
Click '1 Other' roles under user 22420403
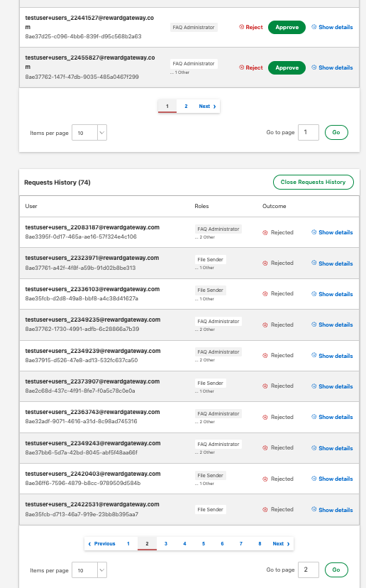click(x=204, y=484)
